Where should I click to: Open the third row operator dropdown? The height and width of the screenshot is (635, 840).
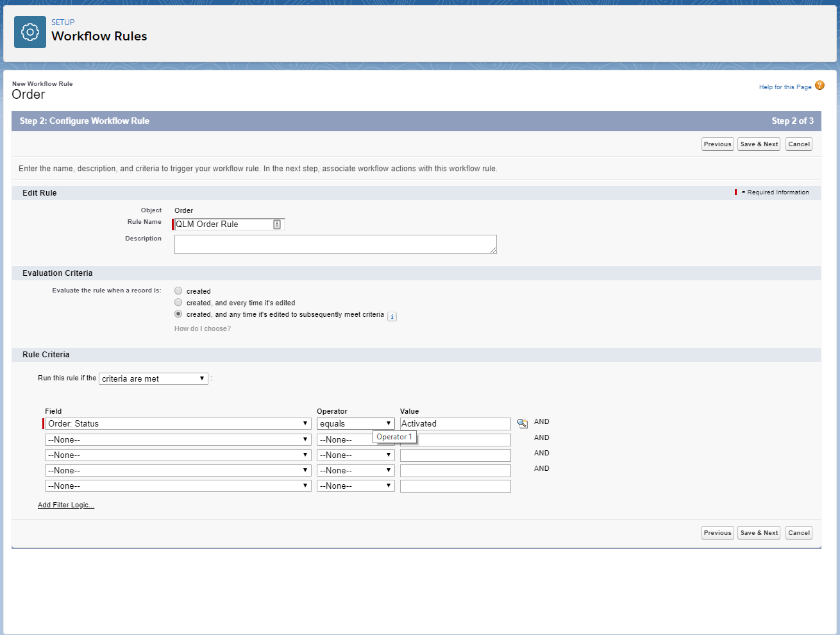pos(356,455)
